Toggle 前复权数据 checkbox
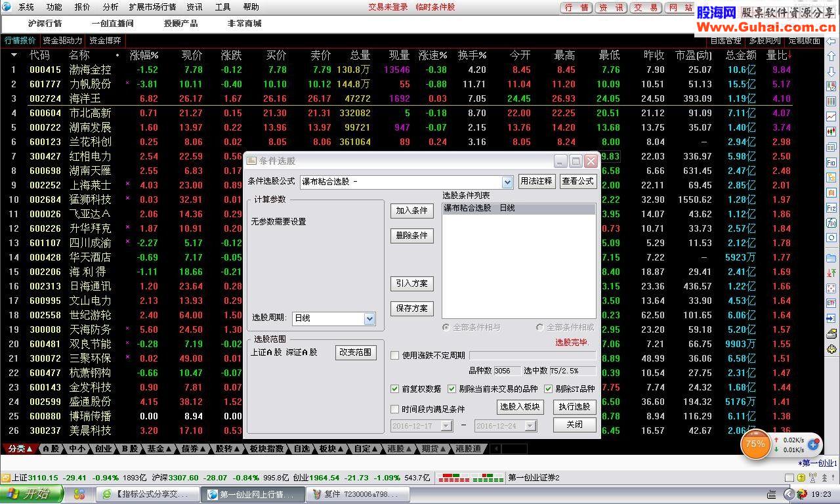Screen dimensions: 840x504 [395, 388]
